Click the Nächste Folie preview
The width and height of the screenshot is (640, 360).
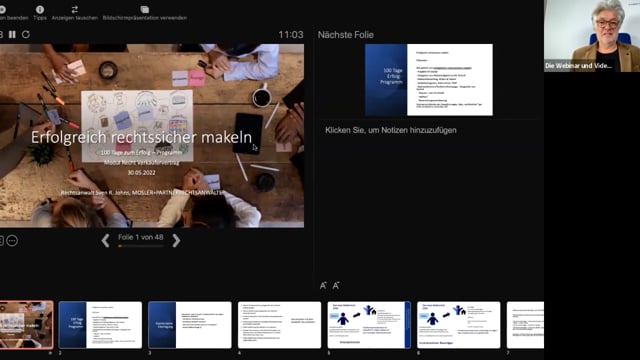click(x=429, y=80)
